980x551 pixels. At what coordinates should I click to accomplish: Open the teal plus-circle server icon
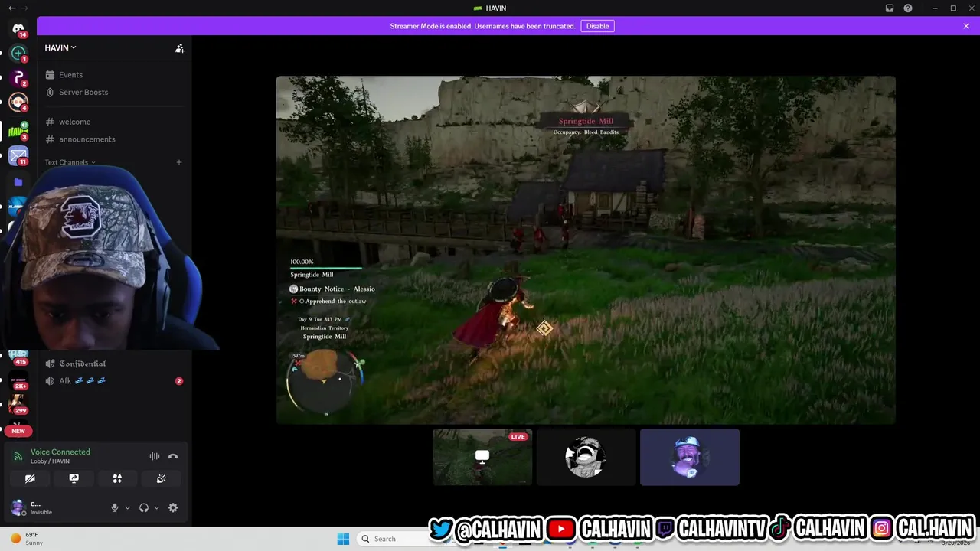pyautogui.click(x=18, y=54)
